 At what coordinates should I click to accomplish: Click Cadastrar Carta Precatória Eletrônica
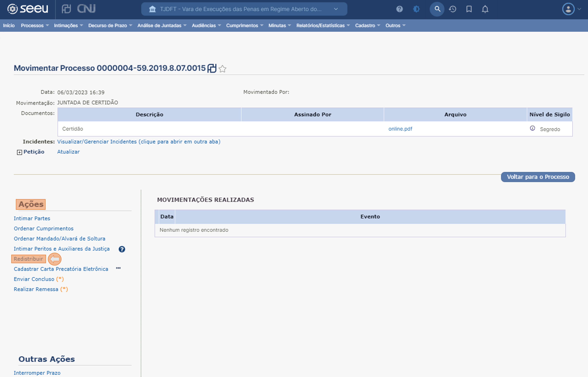coord(61,269)
